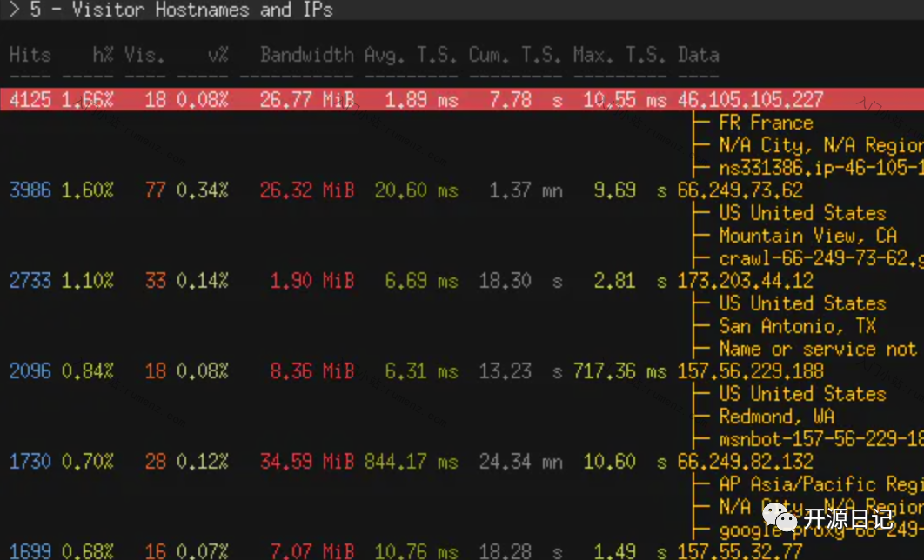Select the 'Visitor Hostnames and IPs' panel title
This screenshot has width=924, height=560.
pos(202,10)
